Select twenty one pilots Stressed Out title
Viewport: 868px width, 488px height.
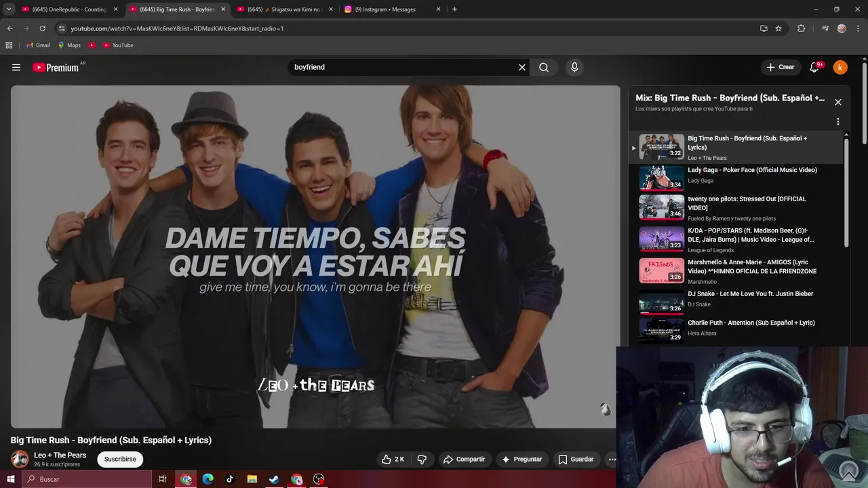click(747, 203)
